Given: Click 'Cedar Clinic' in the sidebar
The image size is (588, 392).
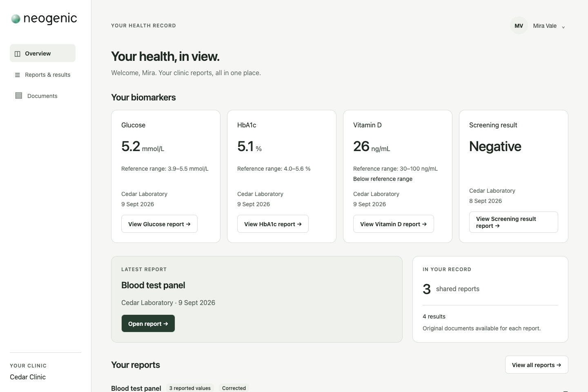Looking at the screenshot, I should (28, 377).
